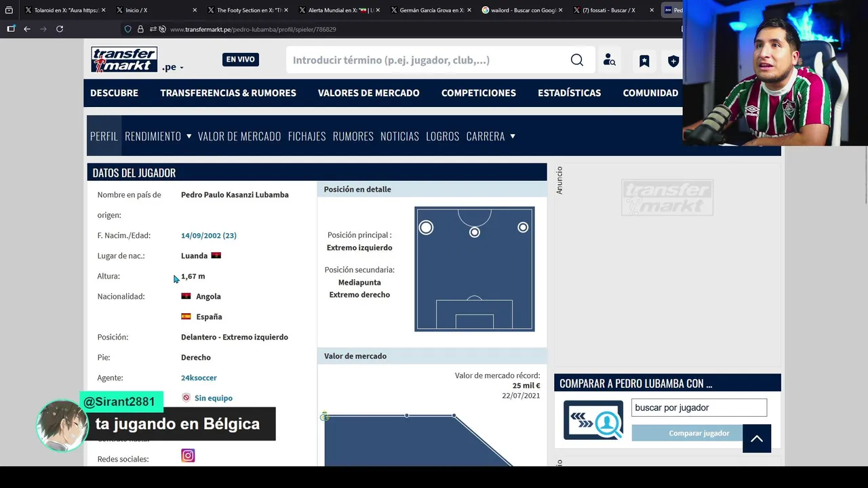The image size is (868, 488).
Task: Open VALORES DE MERCADO main menu
Action: click(x=368, y=93)
